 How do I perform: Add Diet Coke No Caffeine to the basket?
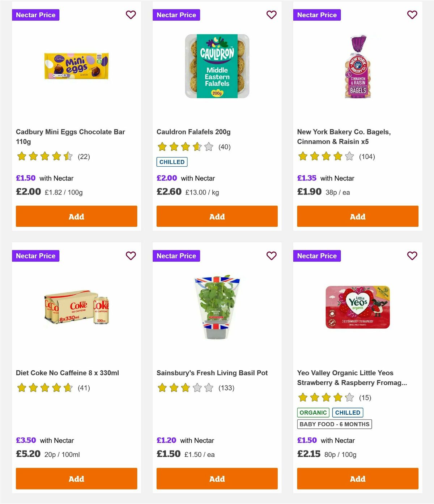tap(76, 478)
